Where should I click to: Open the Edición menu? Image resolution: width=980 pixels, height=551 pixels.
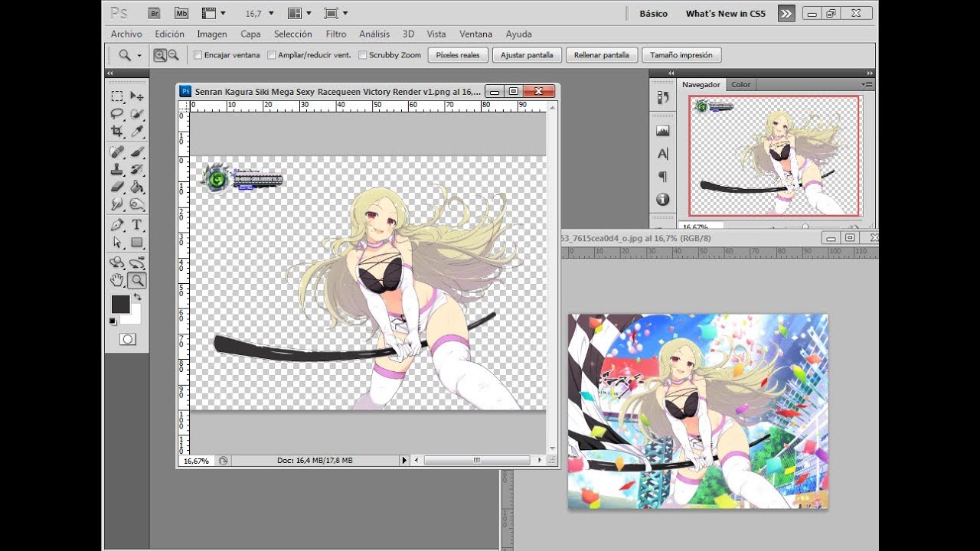(169, 34)
